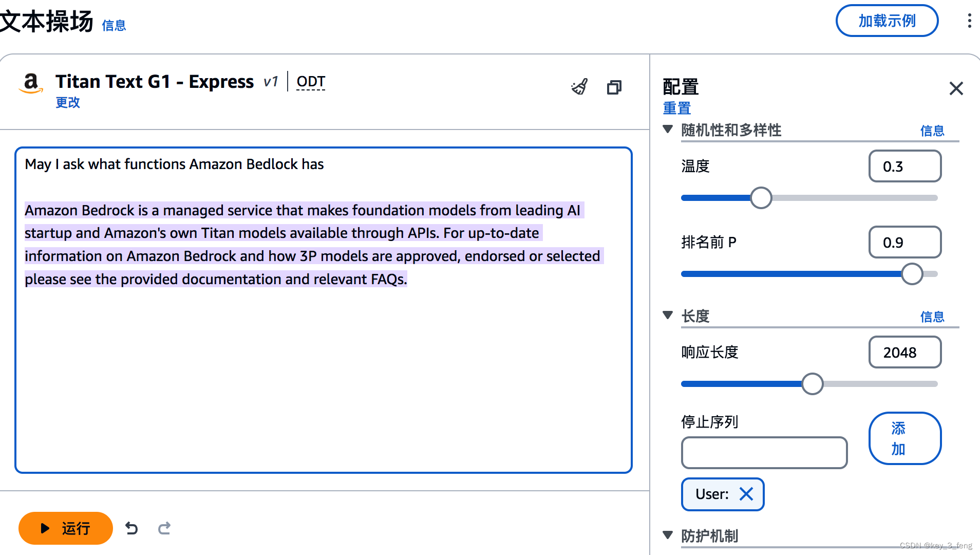Collapse the 随机性和多样性 section
Image resolution: width=980 pixels, height=555 pixels.
(668, 129)
